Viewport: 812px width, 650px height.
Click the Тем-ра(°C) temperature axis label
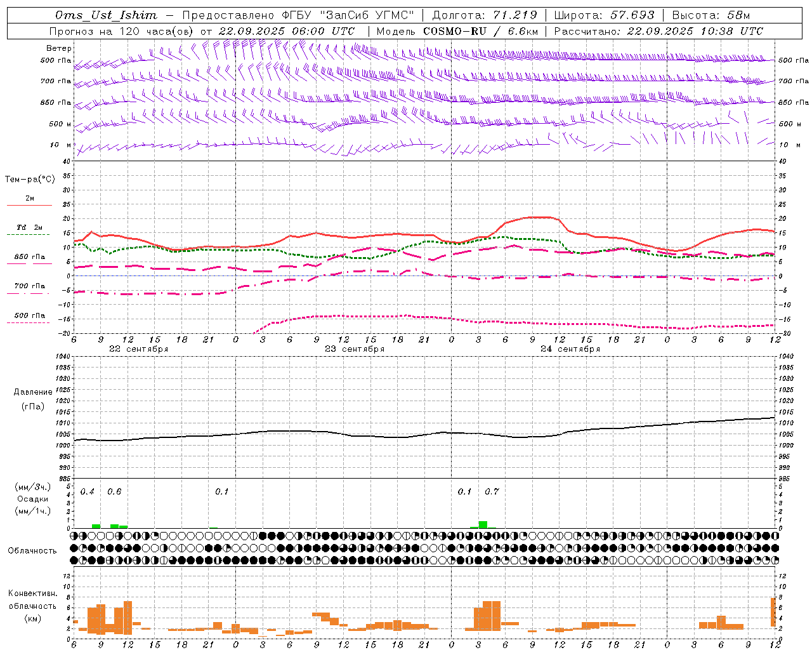[x=30, y=180]
